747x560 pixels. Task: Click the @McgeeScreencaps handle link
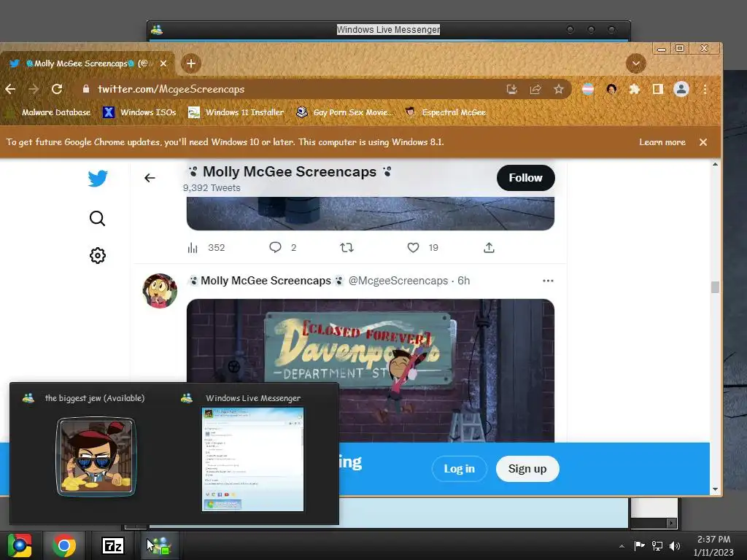pos(398,281)
